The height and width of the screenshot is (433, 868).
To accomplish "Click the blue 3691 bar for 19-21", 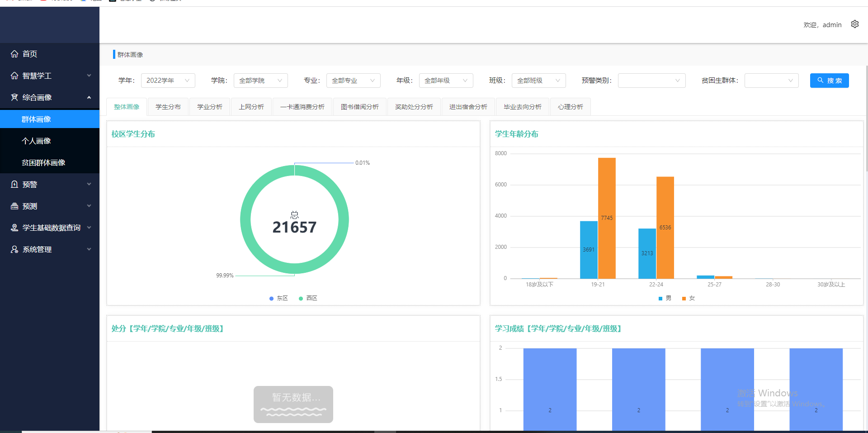I will (x=589, y=250).
